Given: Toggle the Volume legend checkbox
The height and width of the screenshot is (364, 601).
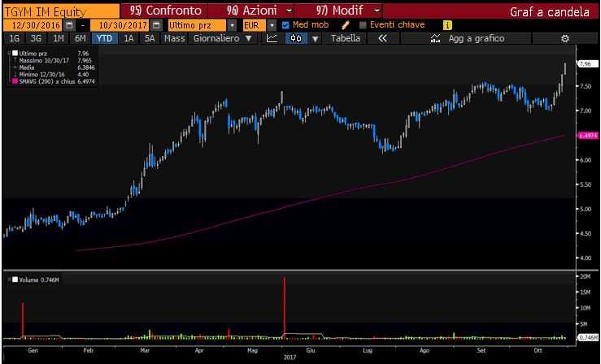Looking at the screenshot, I should [x=15, y=279].
